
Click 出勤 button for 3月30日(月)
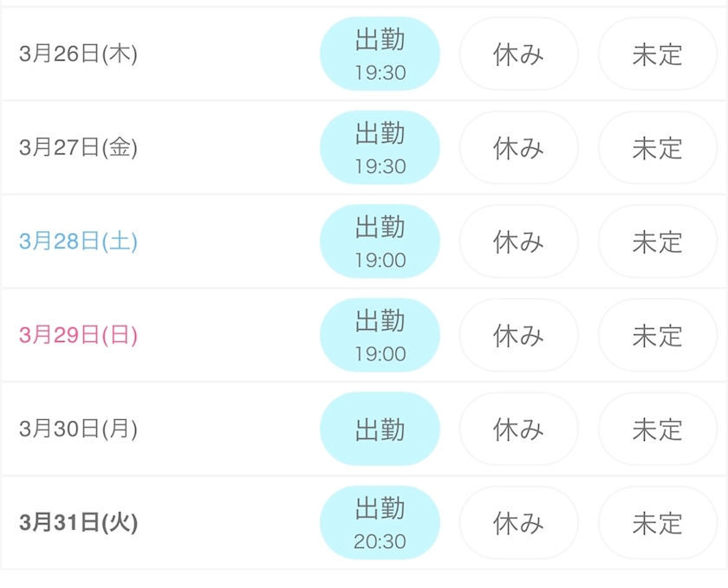tap(380, 429)
